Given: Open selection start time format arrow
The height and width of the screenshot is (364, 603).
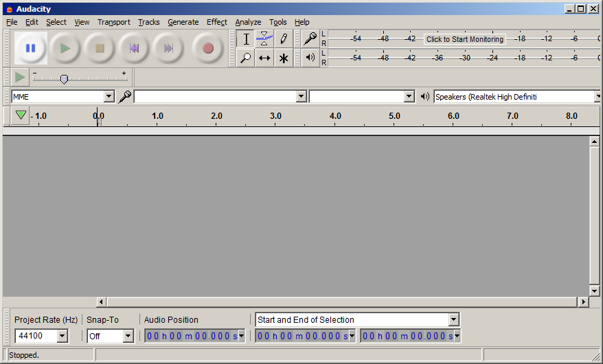Looking at the screenshot, I should tap(352, 336).
